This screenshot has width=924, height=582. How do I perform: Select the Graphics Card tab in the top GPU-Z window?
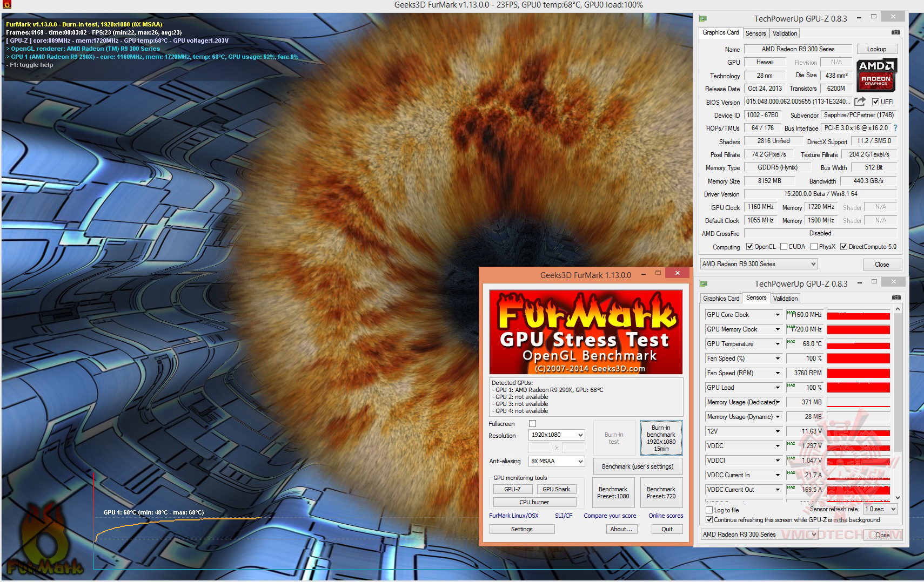[x=721, y=32]
